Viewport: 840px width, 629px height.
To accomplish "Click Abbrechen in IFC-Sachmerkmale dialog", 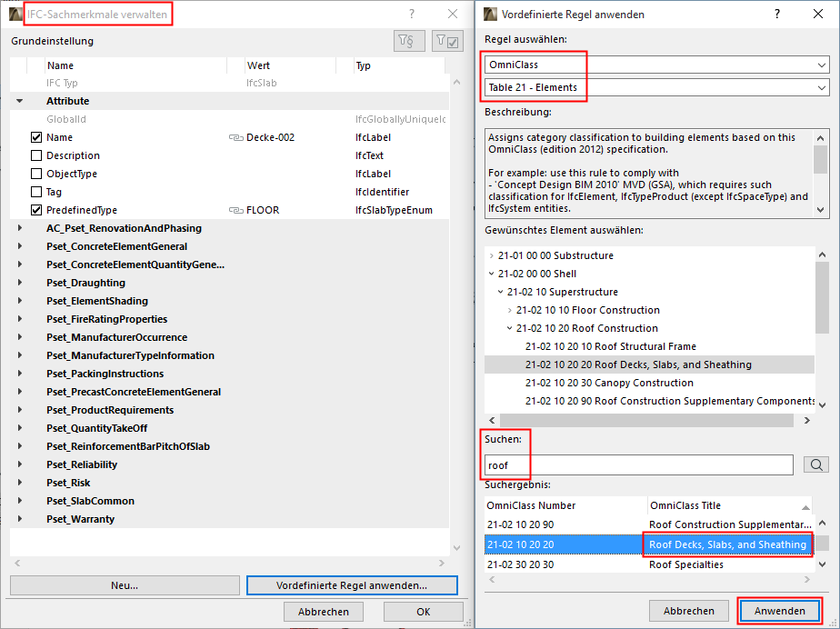I will [x=324, y=612].
